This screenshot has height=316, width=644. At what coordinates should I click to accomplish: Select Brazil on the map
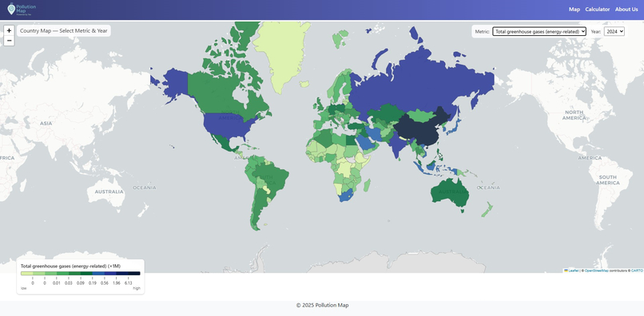pos(273,175)
